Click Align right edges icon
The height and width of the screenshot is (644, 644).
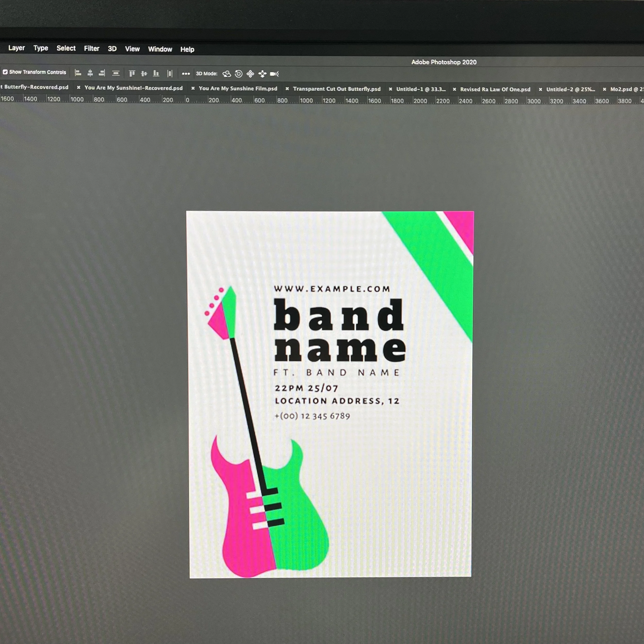pos(102,73)
